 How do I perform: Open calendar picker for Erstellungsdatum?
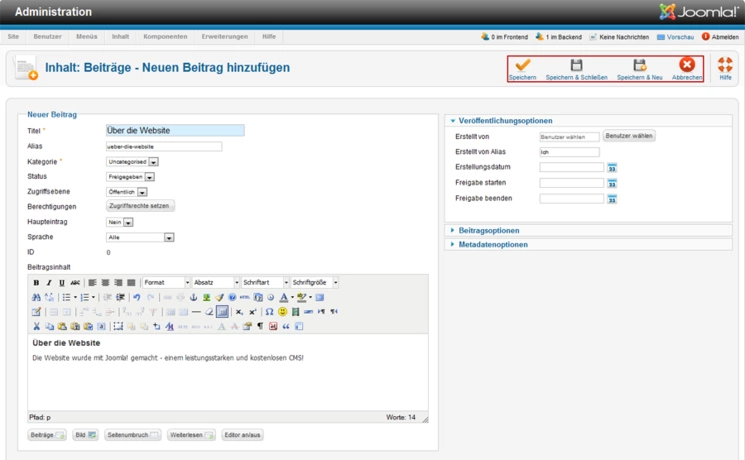coord(612,168)
